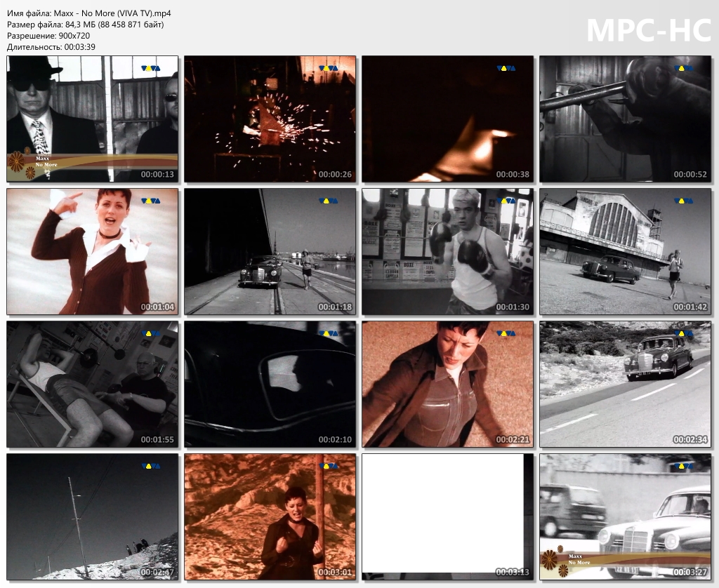Pick the dark flame thumbnail at 00:00:38

point(447,119)
